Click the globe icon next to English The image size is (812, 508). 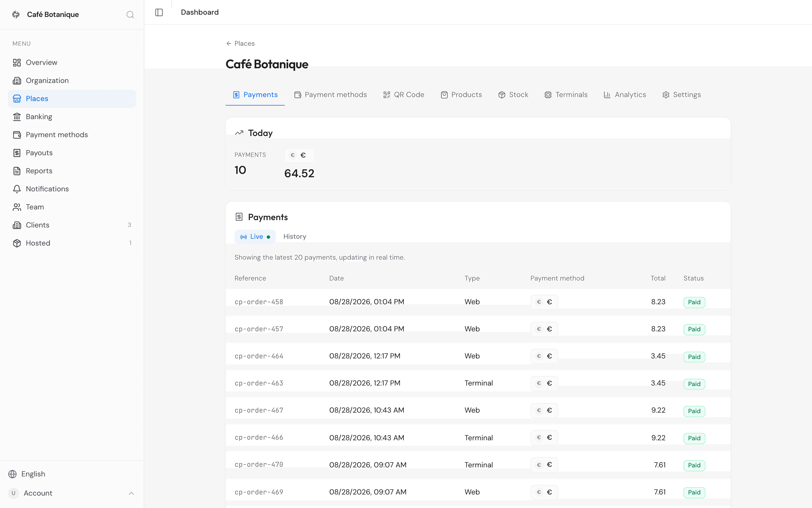click(x=12, y=474)
